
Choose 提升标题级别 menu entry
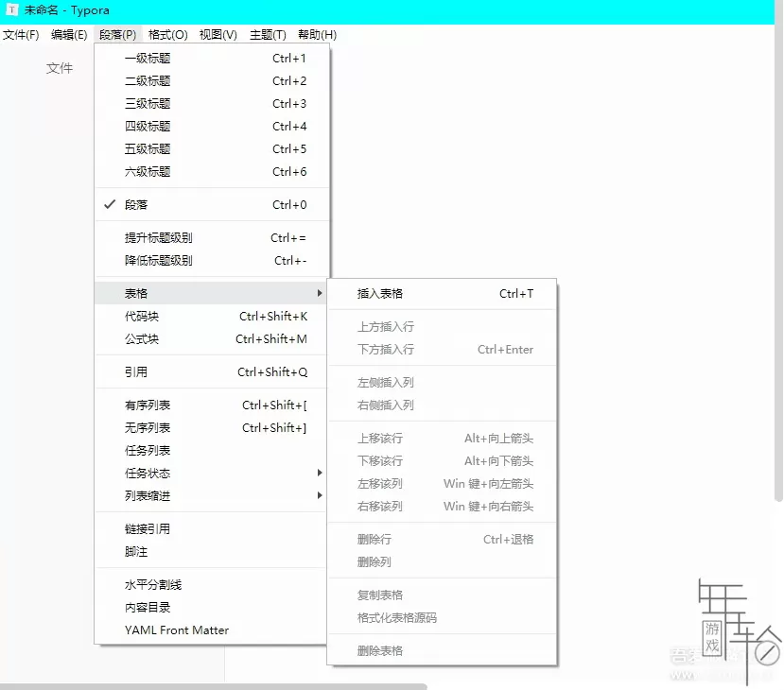[212, 238]
